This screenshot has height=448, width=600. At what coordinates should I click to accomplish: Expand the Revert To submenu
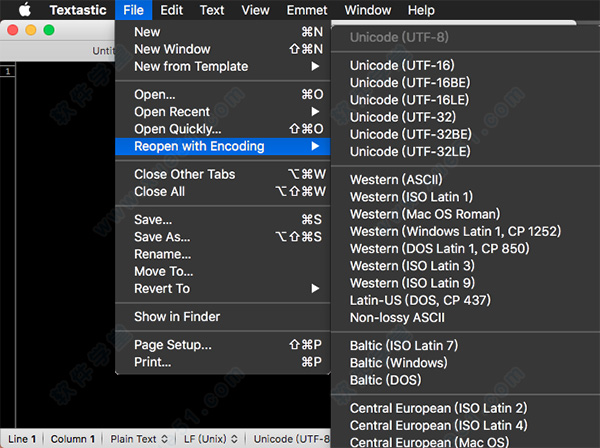162,288
